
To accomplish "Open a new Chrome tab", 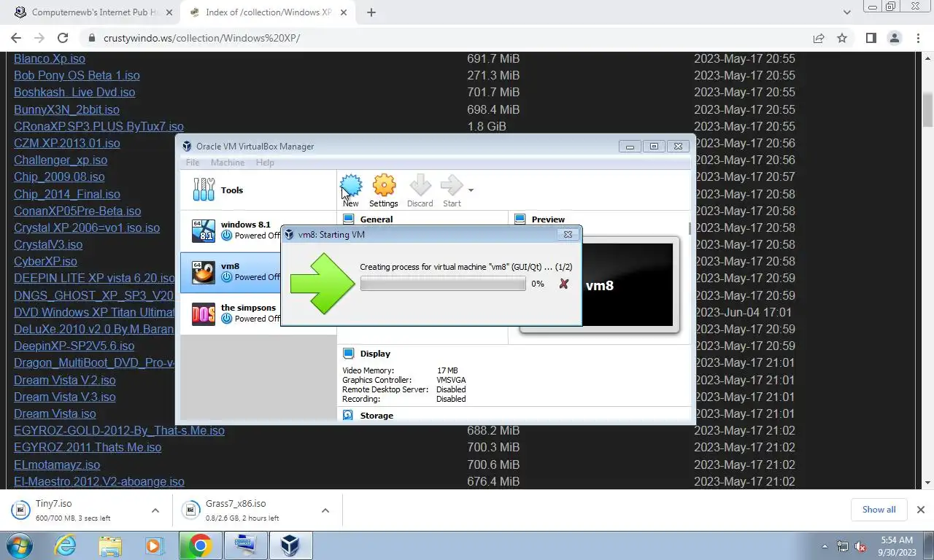I will click(371, 12).
